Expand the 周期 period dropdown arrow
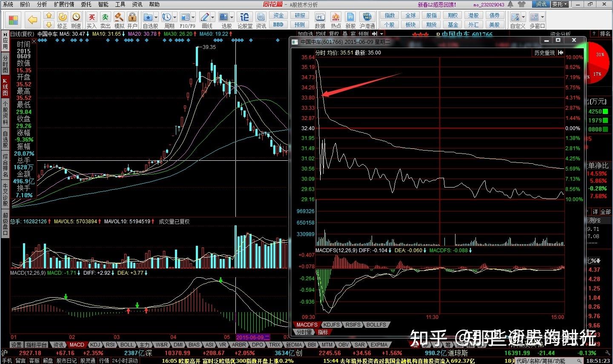Viewport: 613px width, 364px height. [x=175, y=17]
